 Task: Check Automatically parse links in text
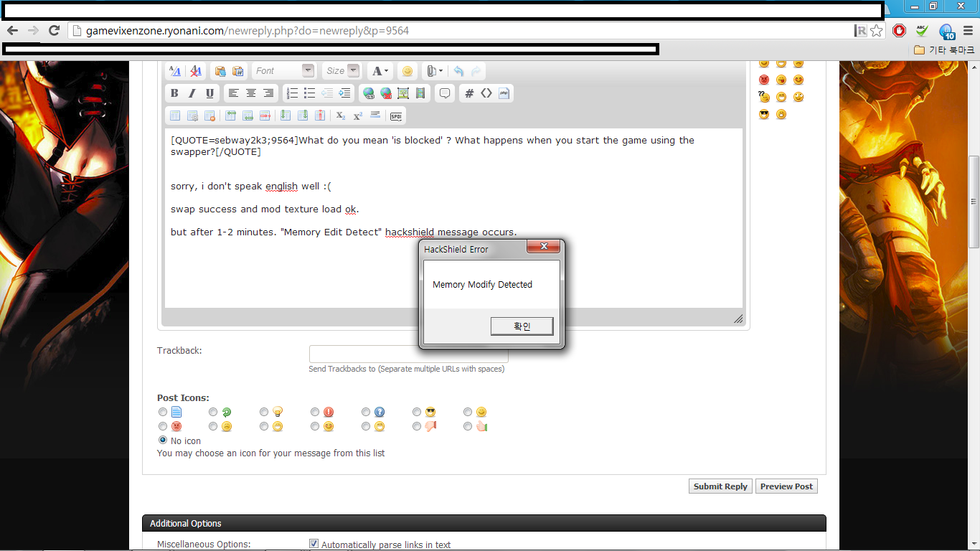click(x=314, y=544)
